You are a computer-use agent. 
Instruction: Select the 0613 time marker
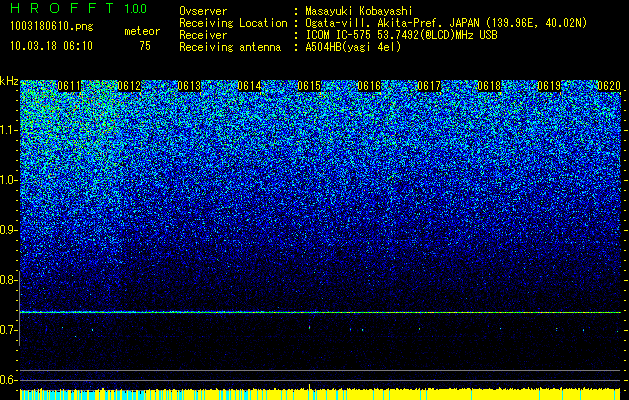[x=189, y=86]
